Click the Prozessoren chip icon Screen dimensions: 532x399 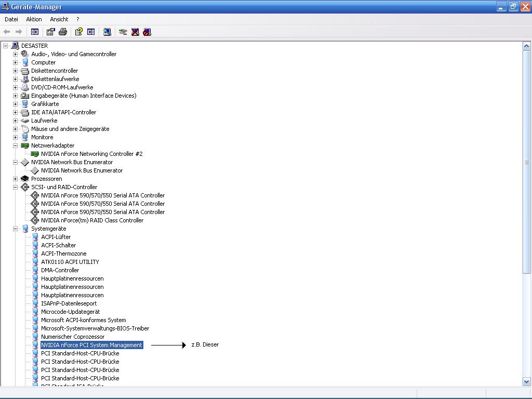coord(25,179)
